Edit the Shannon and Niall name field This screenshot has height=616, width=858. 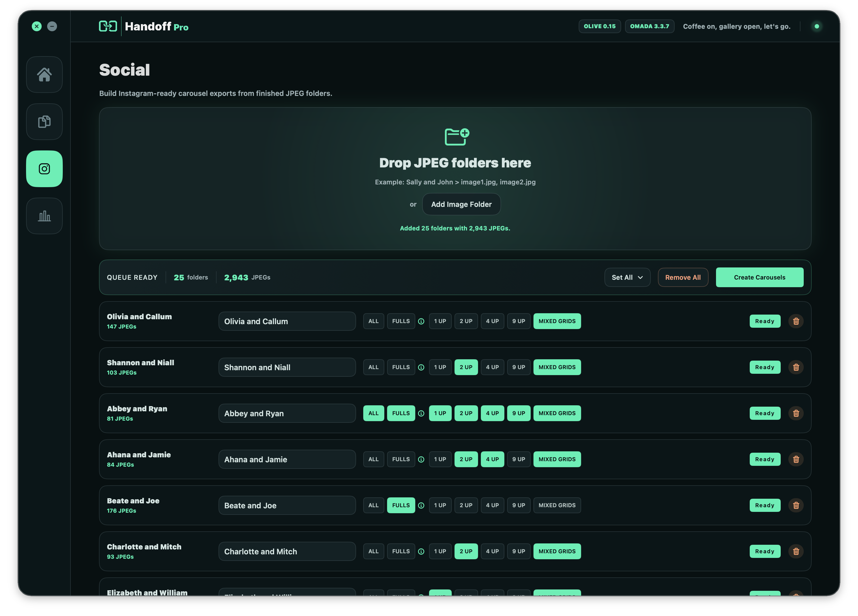click(287, 367)
